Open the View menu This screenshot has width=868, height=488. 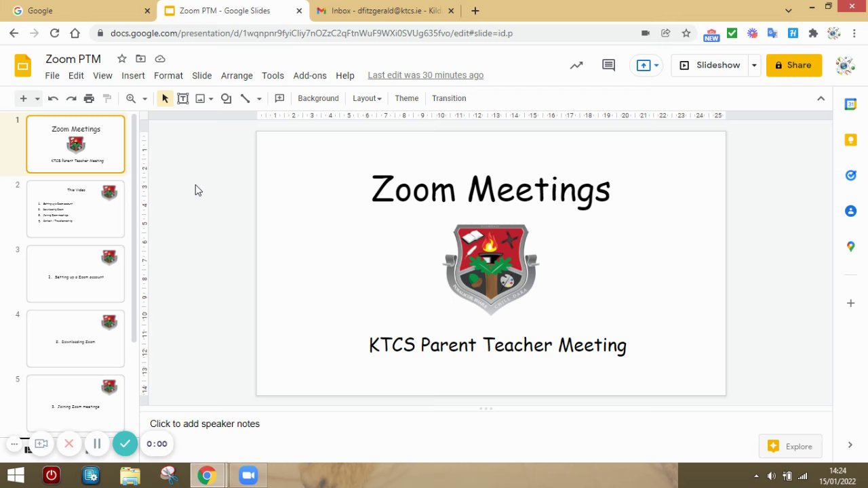(x=102, y=75)
